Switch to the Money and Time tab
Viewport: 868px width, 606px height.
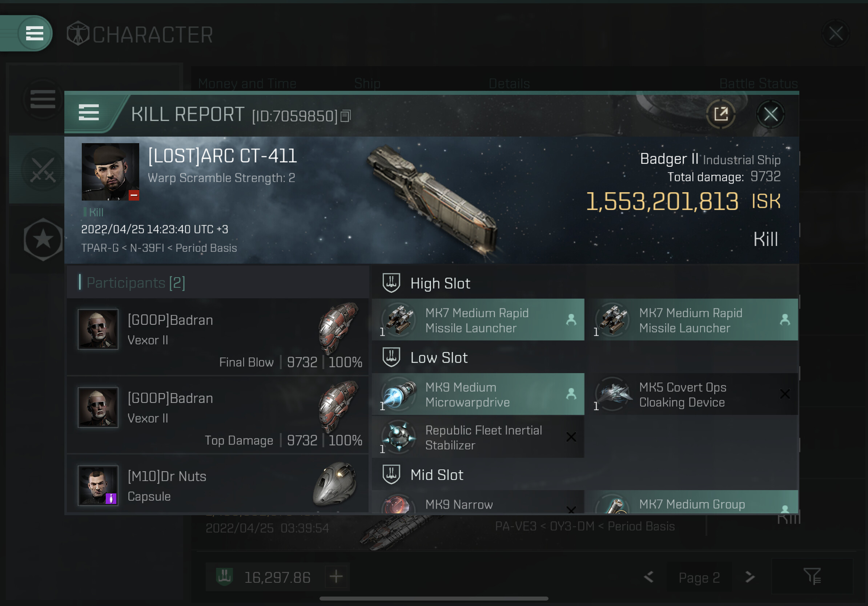(247, 83)
